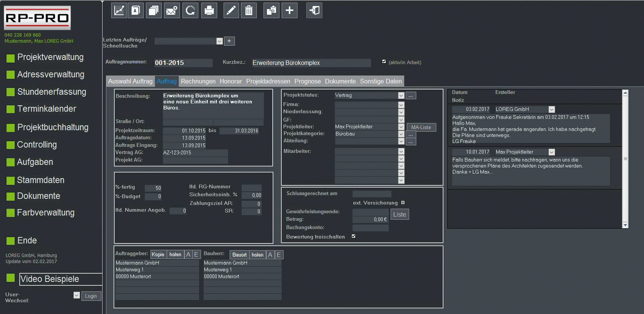Open the User-Wechsel dropdown
This screenshot has width=644, height=314.
[x=77, y=295]
